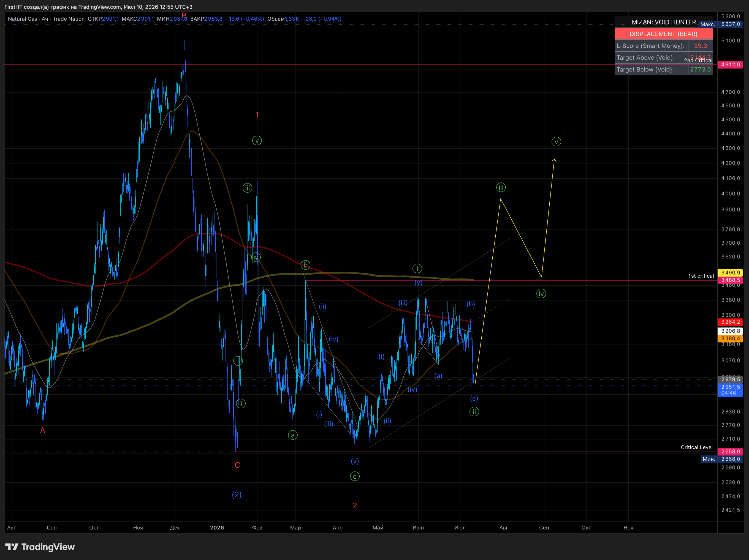Click green circled i above blue (v) in June
This screenshot has height=560, width=749.
click(417, 269)
